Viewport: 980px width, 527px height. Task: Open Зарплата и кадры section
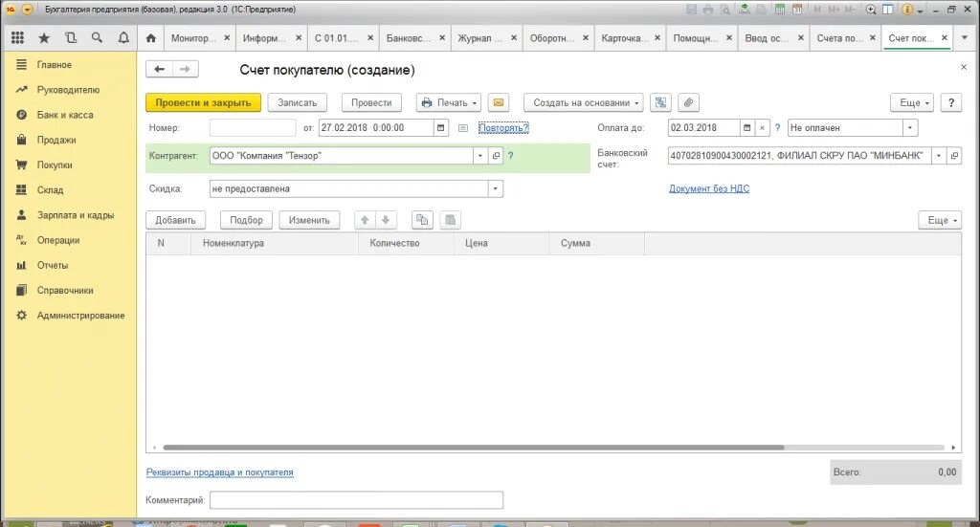coord(76,215)
